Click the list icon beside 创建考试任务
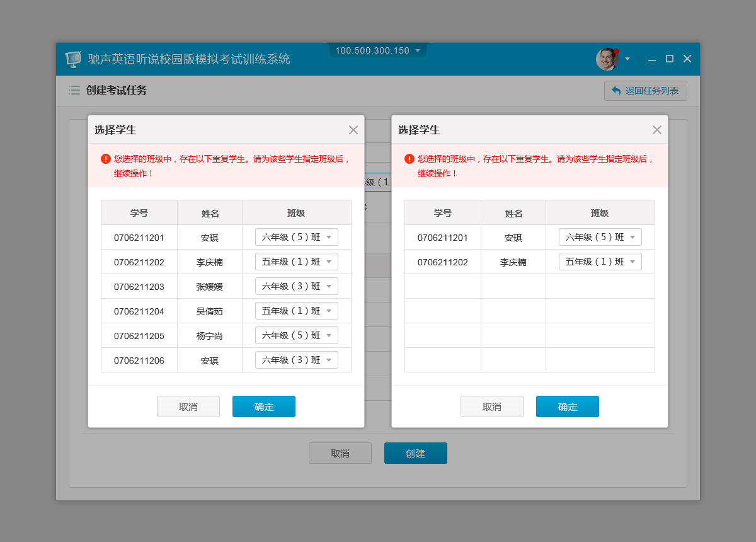The image size is (756, 542). (74, 91)
